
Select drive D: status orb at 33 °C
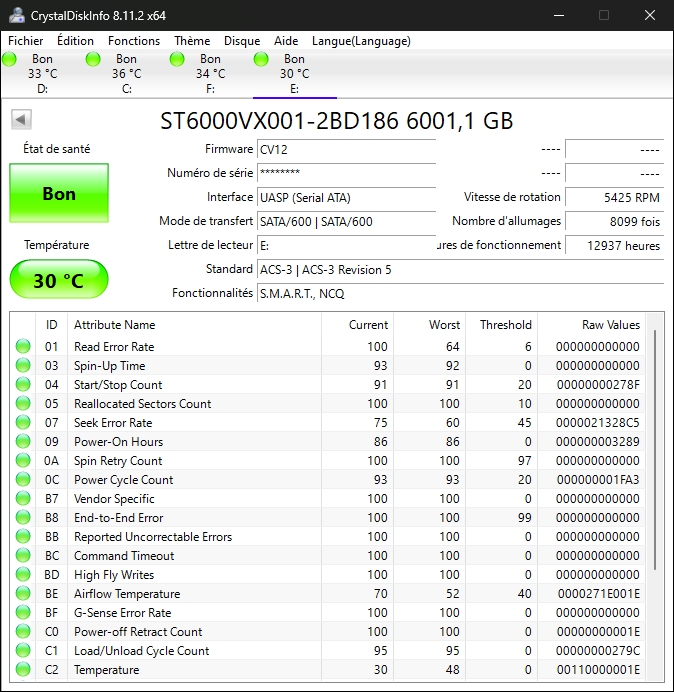click(x=10, y=60)
